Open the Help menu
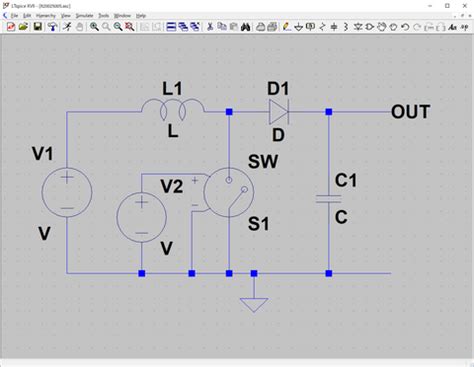Screen dimensions: 474x367 point(141,16)
